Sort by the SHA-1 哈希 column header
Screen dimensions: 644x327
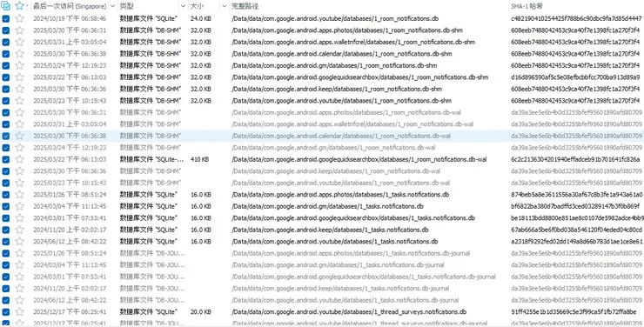coord(527,6)
